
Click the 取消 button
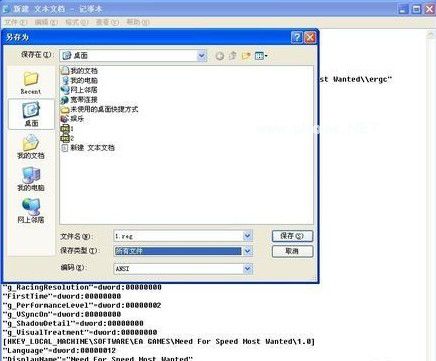pyautogui.click(x=292, y=251)
